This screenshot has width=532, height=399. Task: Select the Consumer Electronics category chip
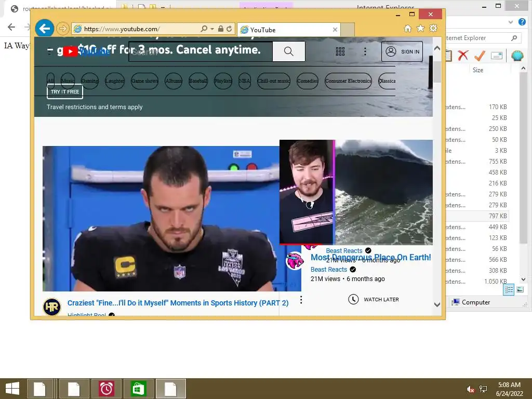(x=348, y=81)
